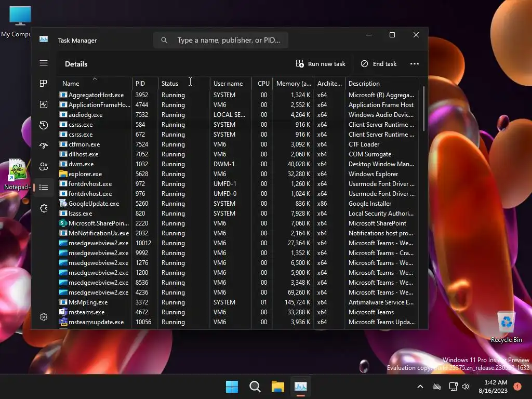532x399 pixels.
Task: Select the explorer.exe folder icon row
Action: [x=63, y=174]
